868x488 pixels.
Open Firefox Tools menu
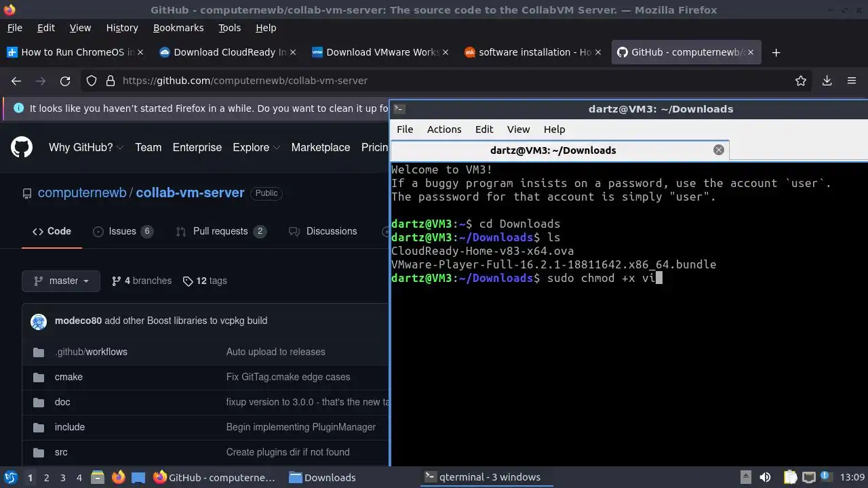pos(229,28)
